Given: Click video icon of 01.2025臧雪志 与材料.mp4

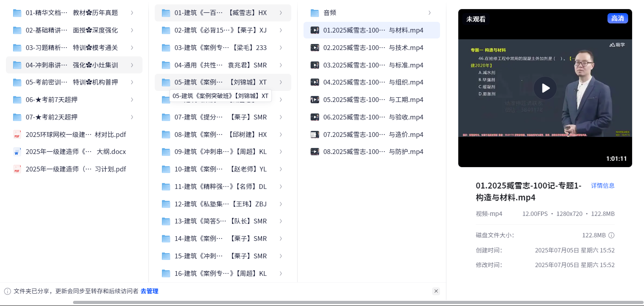Looking at the screenshot, I should point(315,30).
